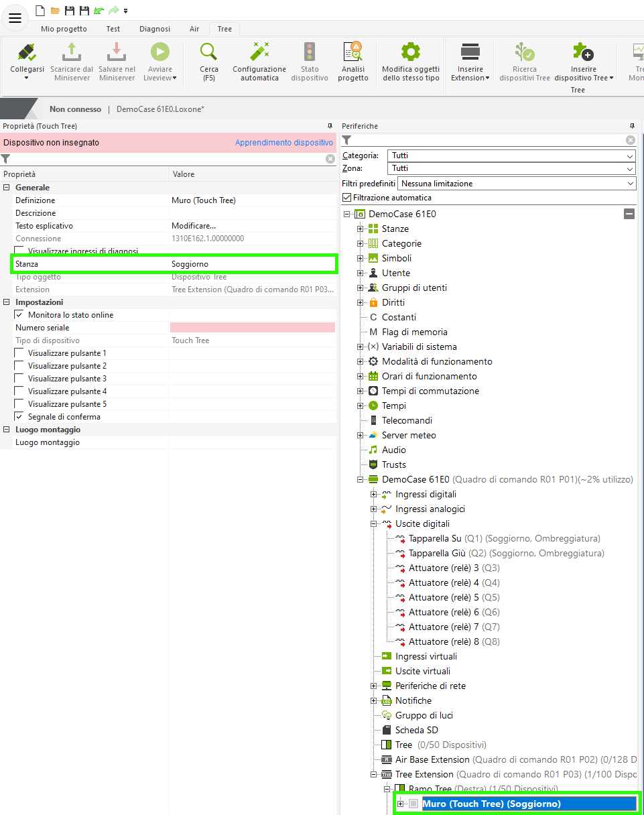Click Inserire dispositivo Tree icon
Viewport: 644px width, 815px height.
pos(583,53)
